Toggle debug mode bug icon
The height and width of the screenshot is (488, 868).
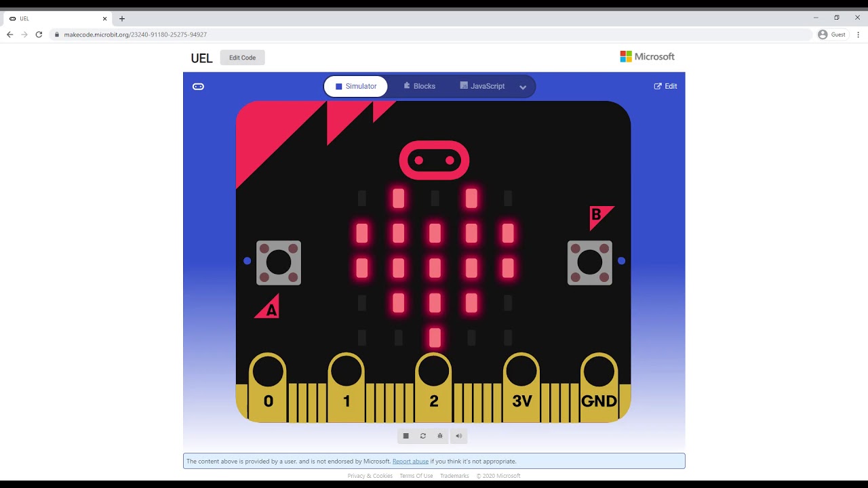coord(440,436)
